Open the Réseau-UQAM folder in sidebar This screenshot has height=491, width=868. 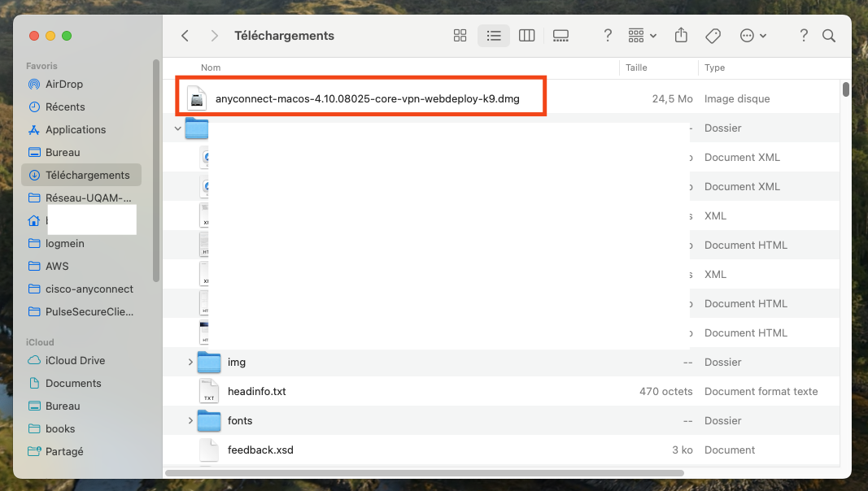click(x=88, y=198)
